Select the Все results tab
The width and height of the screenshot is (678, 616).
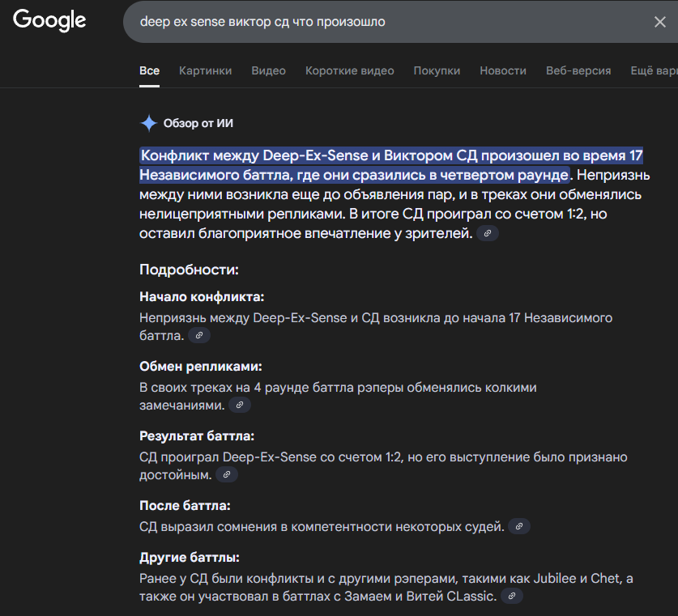[x=149, y=70]
